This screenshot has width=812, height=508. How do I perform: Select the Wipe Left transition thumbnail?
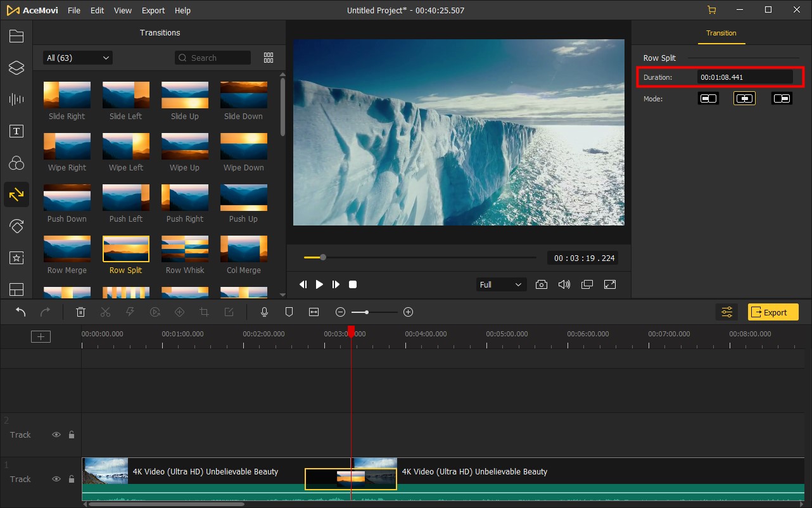point(126,146)
